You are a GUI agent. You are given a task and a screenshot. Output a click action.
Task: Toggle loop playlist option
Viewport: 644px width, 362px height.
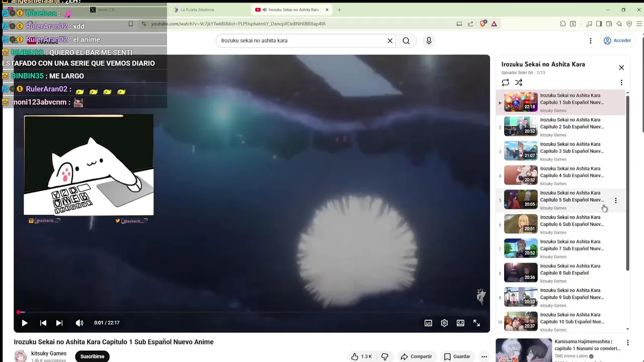pos(506,82)
